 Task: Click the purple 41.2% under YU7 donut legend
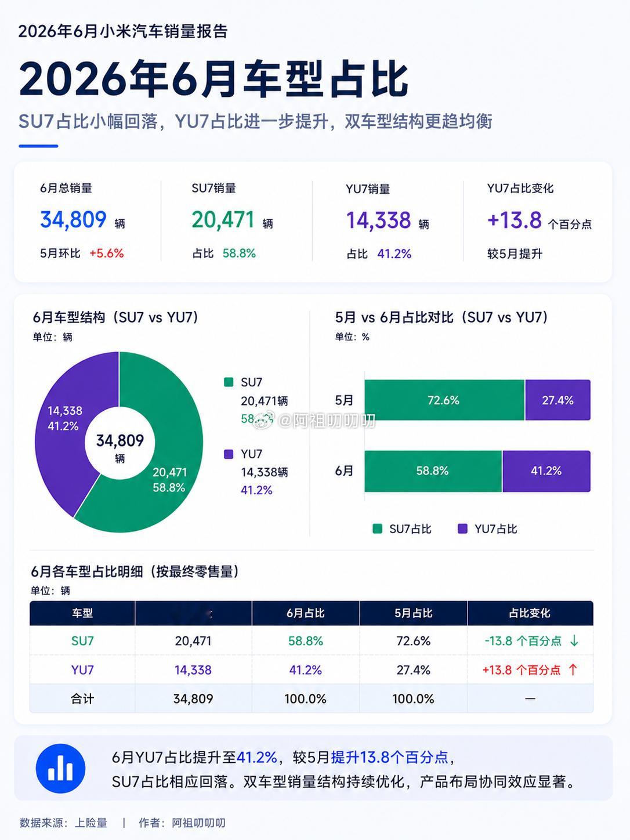coord(257,490)
